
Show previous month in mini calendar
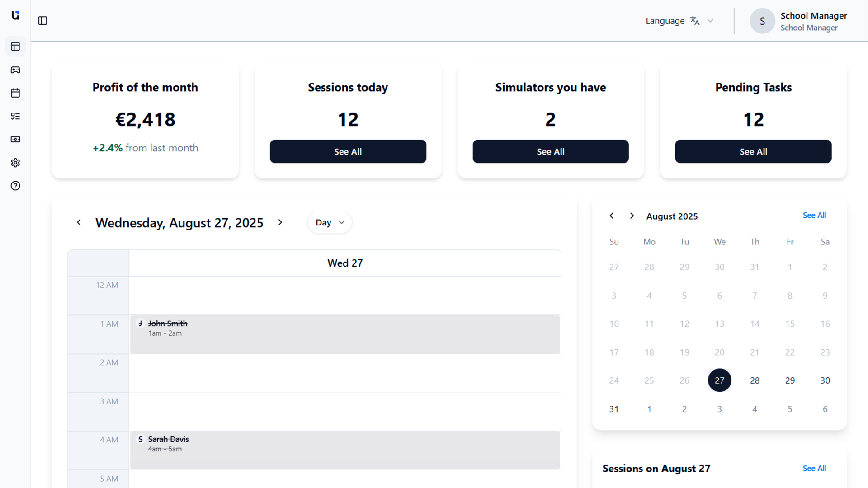pyautogui.click(x=611, y=216)
